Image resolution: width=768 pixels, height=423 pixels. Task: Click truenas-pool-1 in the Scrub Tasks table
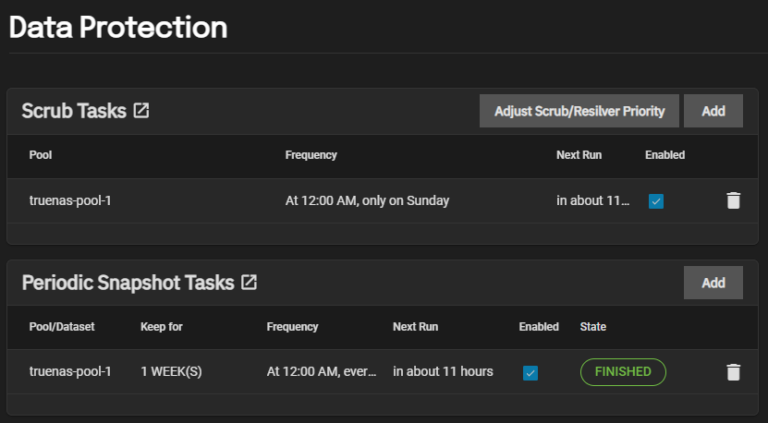pyautogui.click(x=70, y=200)
